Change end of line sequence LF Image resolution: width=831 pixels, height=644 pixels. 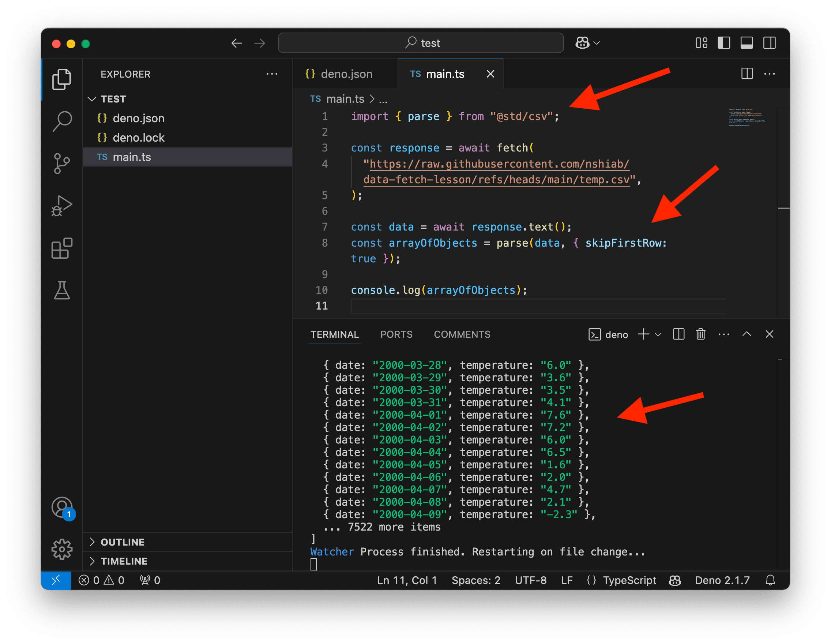tap(567, 580)
